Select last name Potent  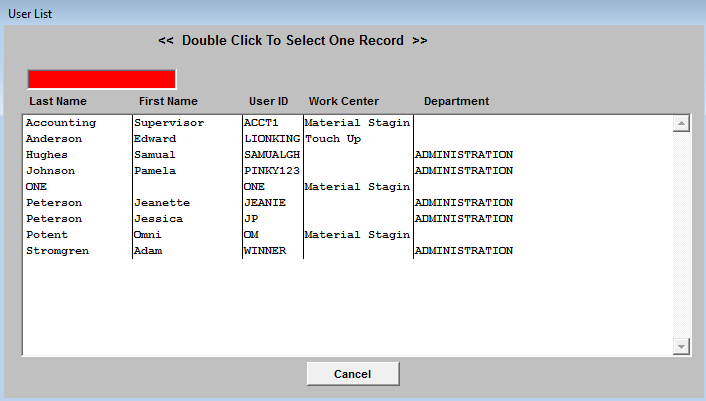coord(47,234)
